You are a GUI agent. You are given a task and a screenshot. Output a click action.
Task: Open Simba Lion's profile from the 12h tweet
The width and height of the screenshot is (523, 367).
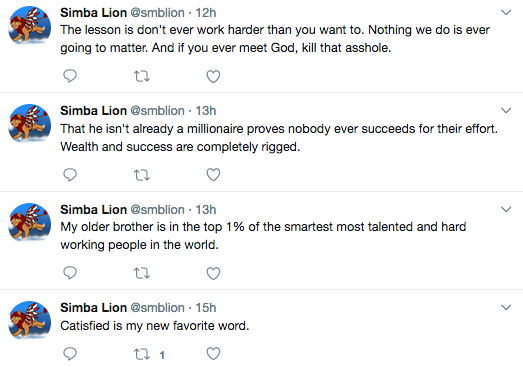click(x=93, y=13)
